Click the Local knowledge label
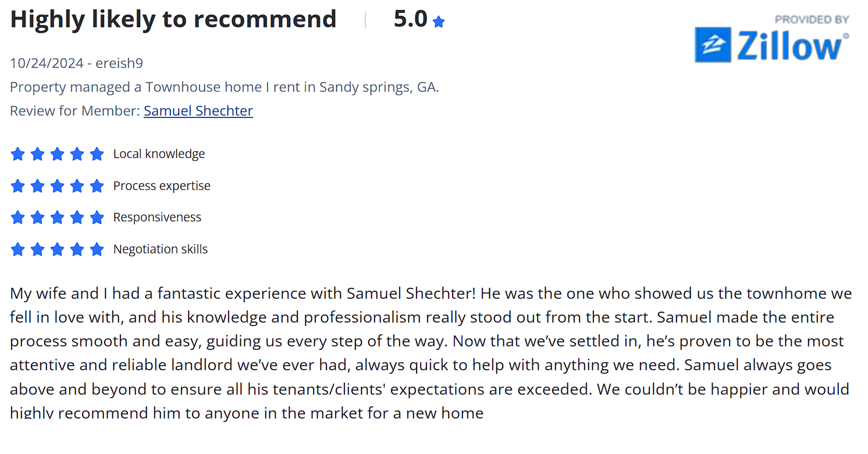 159,154
